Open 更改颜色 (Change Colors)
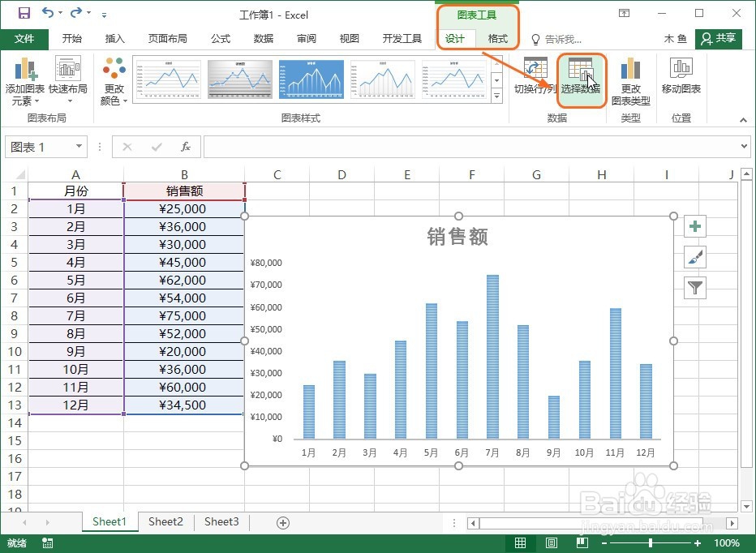The width and height of the screenshot is (756, 553). 113,79
